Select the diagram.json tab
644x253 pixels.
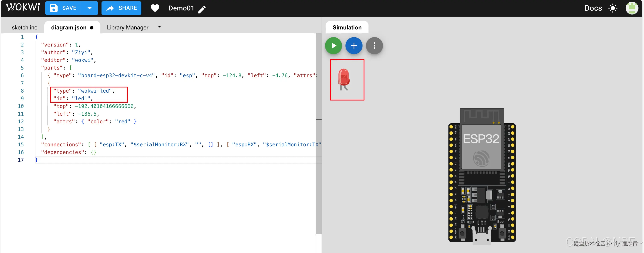[72, 28]
